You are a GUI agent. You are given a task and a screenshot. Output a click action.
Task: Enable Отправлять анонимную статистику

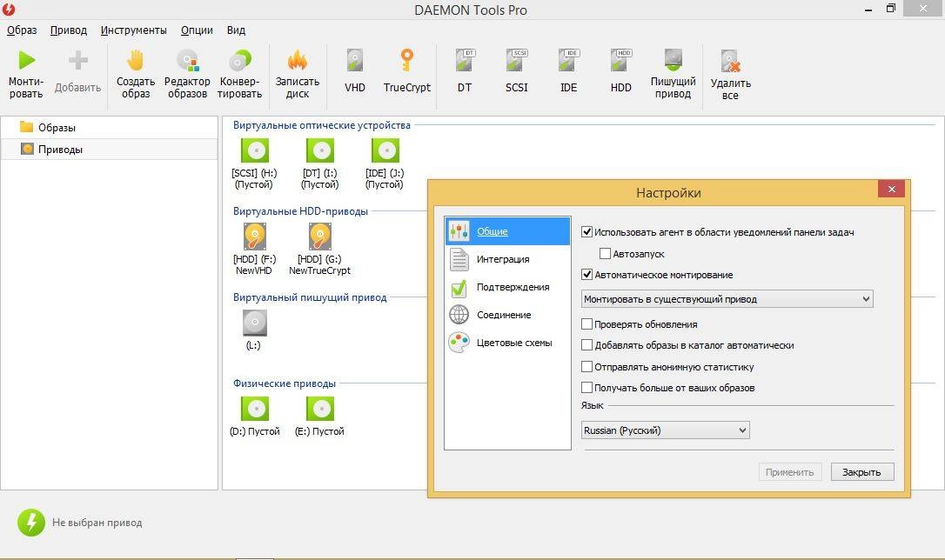pyautogui.click(x=587, y=367)
